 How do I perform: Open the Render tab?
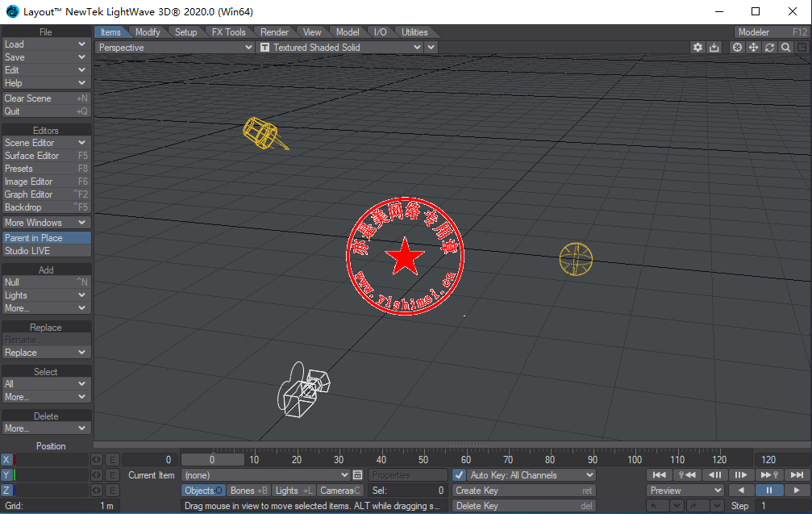pos(274,32)
